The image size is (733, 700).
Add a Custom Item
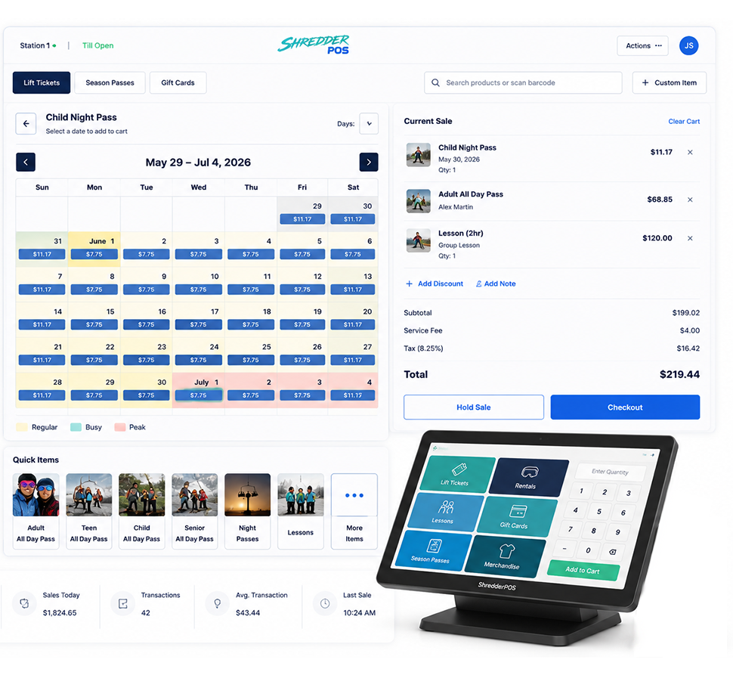tap(670, 82)
